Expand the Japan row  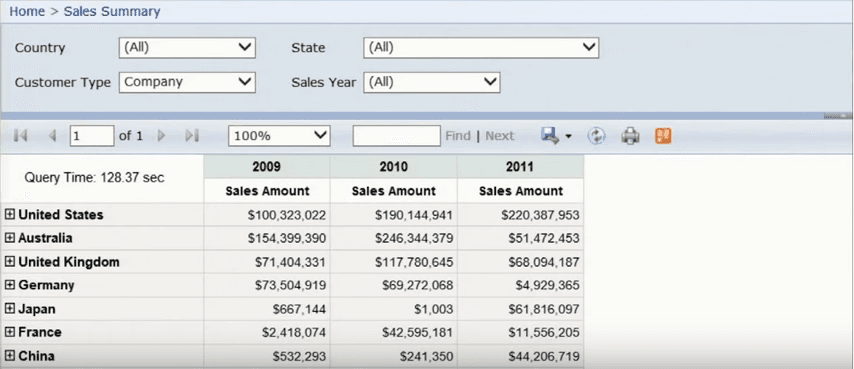pyautogui.click(x=9, y=309)
